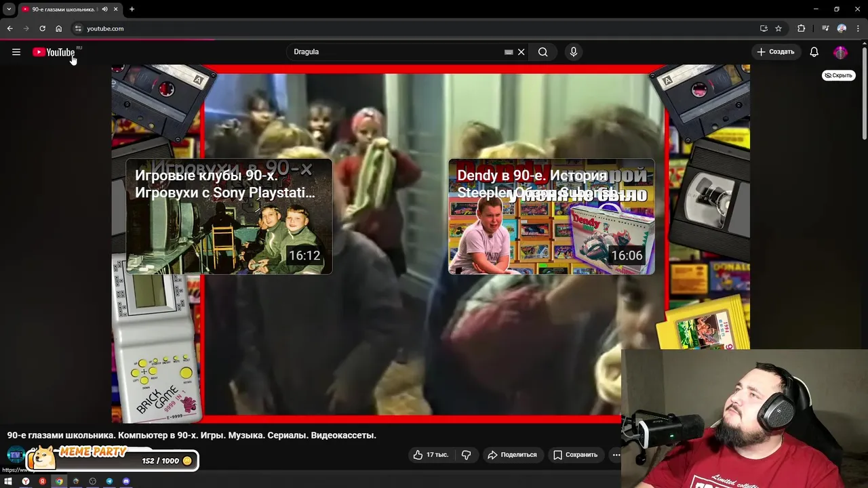The image size is (868, 488).
Task: Open the tab search dropdown arrow
Action: [9, 9]
